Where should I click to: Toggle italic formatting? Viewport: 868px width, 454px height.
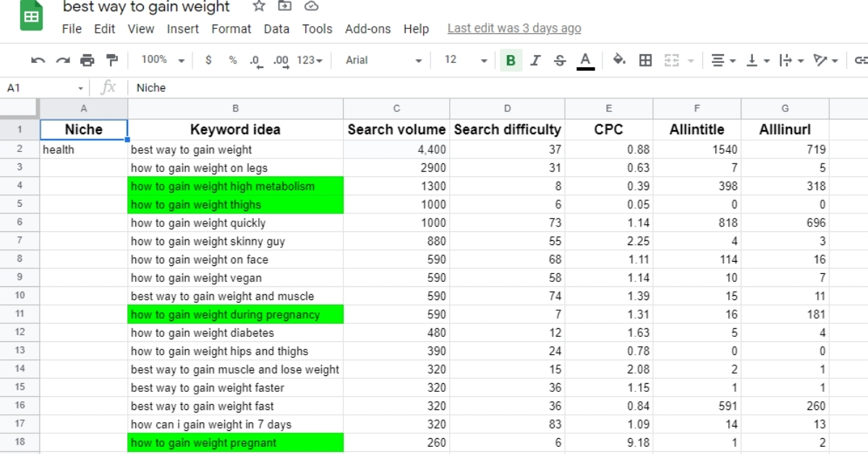pyautogui.click(x=535, y=60)
